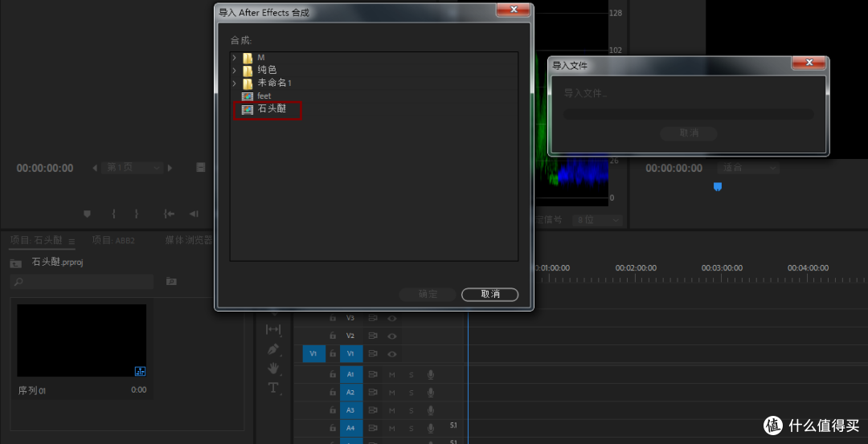
Task: Enable voice-over record on track A2
Action: [430, 393]
